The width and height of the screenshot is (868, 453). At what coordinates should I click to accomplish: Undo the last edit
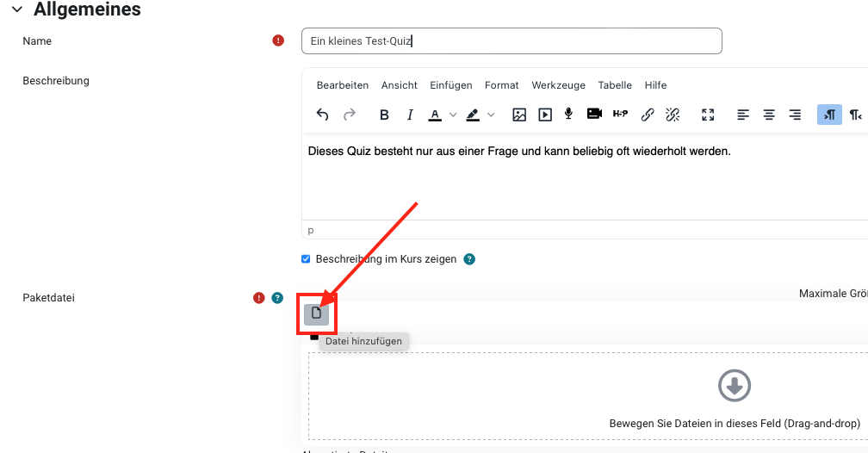click(x=322, y=115)
